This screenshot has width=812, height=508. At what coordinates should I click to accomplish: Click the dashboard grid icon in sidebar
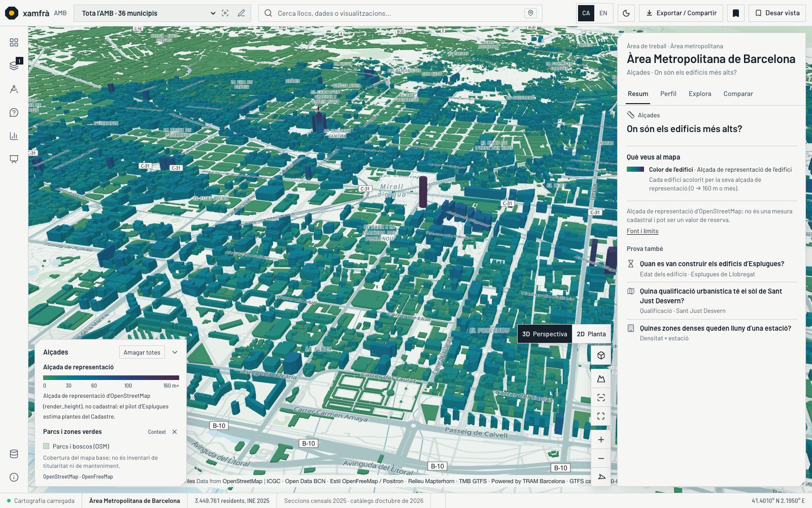pyautogui.click(x=14, y=43)
